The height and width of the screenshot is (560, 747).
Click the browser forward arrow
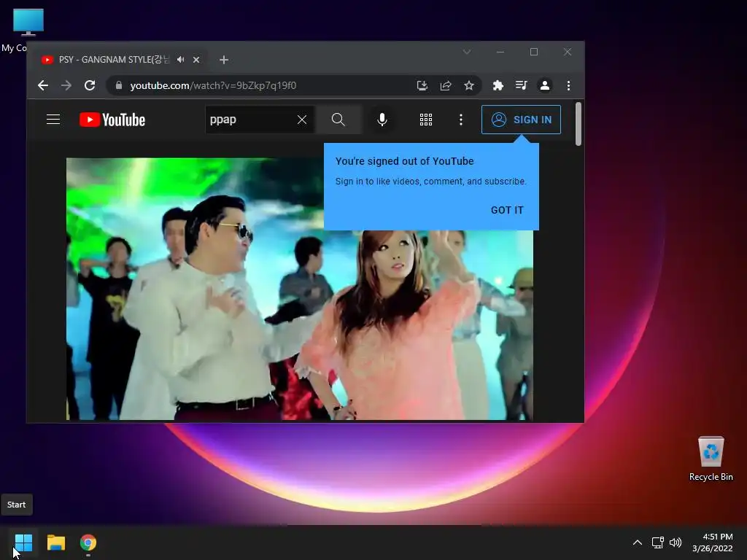point(66,85)
